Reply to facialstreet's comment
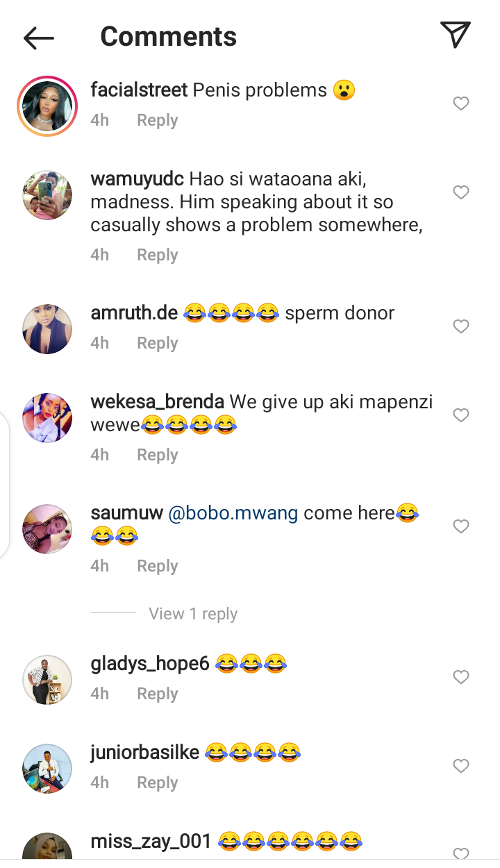This screenshot has width=500, height=868. click(x=157, y=120)
